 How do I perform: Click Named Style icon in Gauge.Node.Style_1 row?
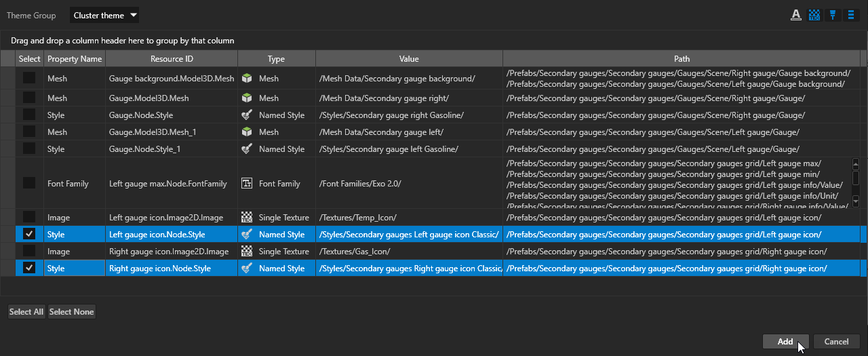point(247,149)
